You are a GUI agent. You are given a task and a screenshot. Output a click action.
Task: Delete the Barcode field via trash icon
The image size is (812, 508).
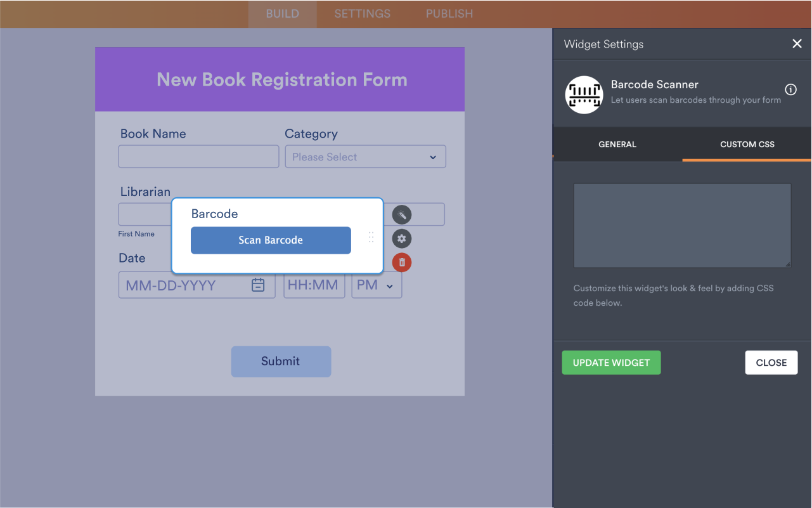click(402, 262)
